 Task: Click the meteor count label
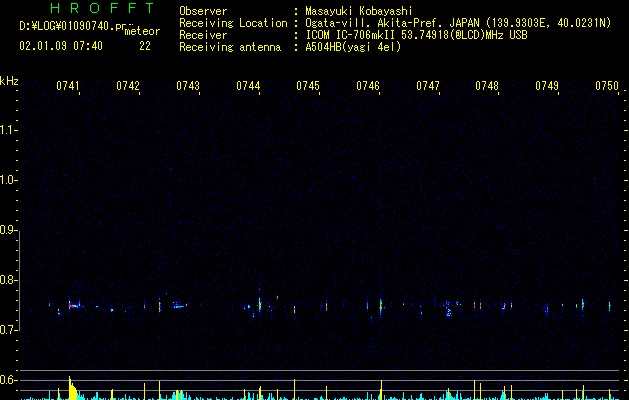click(x=142, y=31)
